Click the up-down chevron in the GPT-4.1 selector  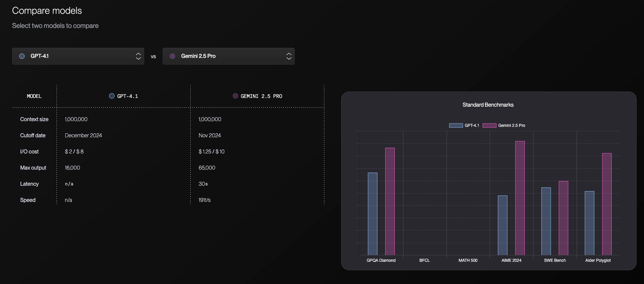pyautogui.click(x=138, y=56)
